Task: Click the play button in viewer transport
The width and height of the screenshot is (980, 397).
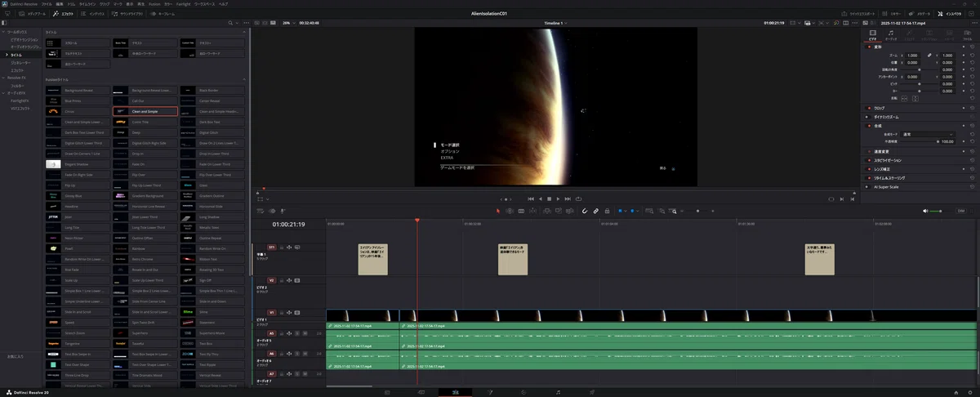Action: 559,198
